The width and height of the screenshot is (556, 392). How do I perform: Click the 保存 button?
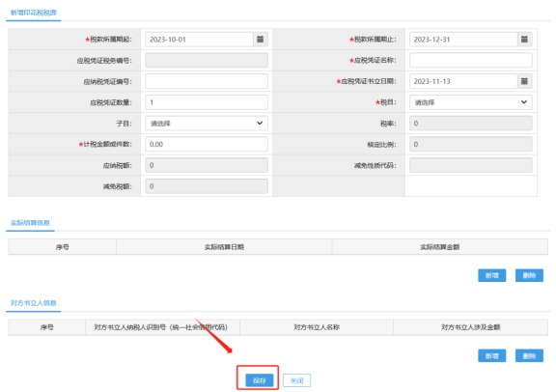(260, 380)
